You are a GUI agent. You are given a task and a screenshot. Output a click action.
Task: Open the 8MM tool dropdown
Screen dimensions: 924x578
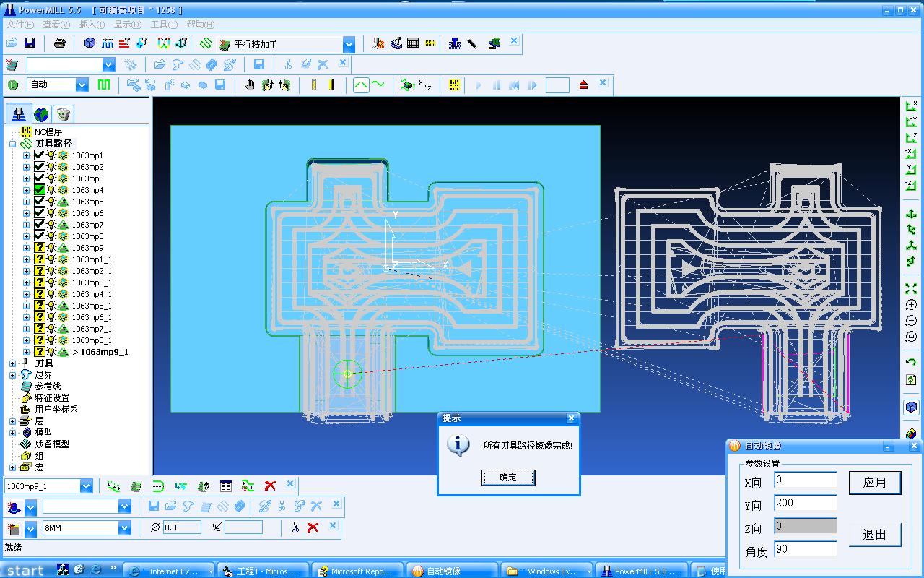(124, 528)
